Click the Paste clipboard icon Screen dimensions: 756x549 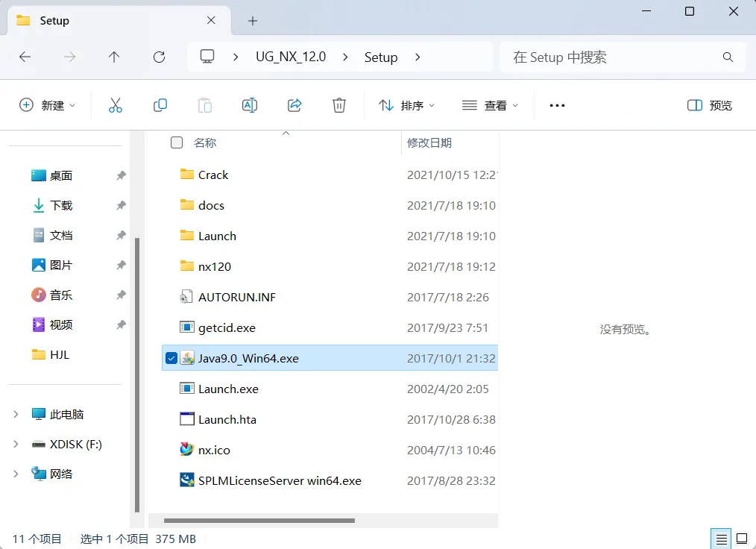(205, 105)
